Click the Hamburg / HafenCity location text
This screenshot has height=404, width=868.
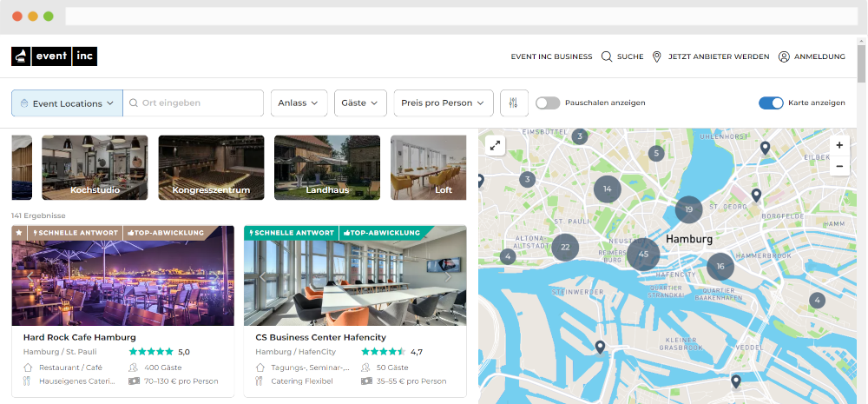[x=295, y=351]
